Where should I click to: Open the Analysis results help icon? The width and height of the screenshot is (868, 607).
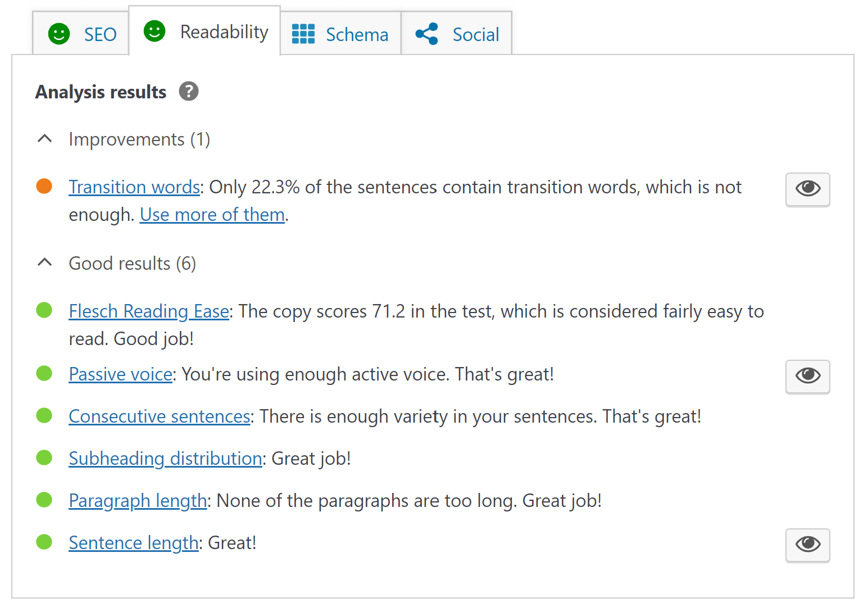(x=189, y=91)
